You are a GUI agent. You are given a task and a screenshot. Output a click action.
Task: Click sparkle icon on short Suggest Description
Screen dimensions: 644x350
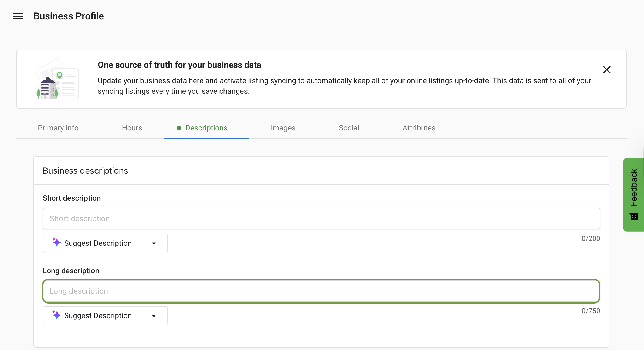click(56, 243)
